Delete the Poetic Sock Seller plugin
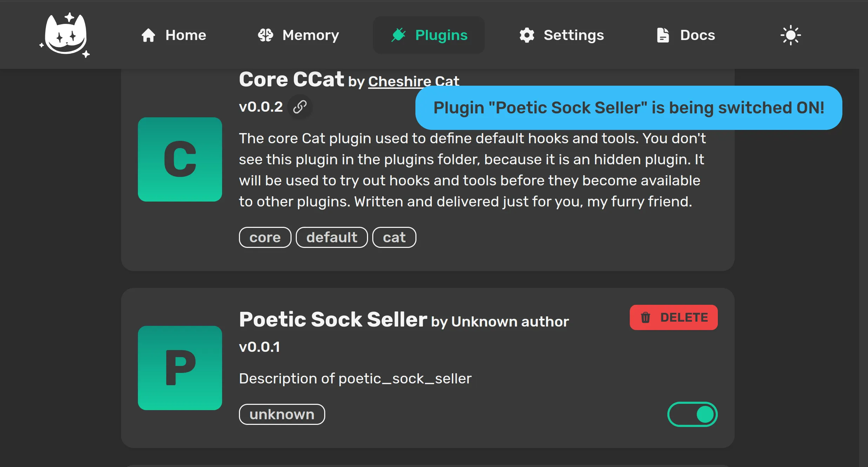This screenshot has height=467, width=868. (674, 317)
